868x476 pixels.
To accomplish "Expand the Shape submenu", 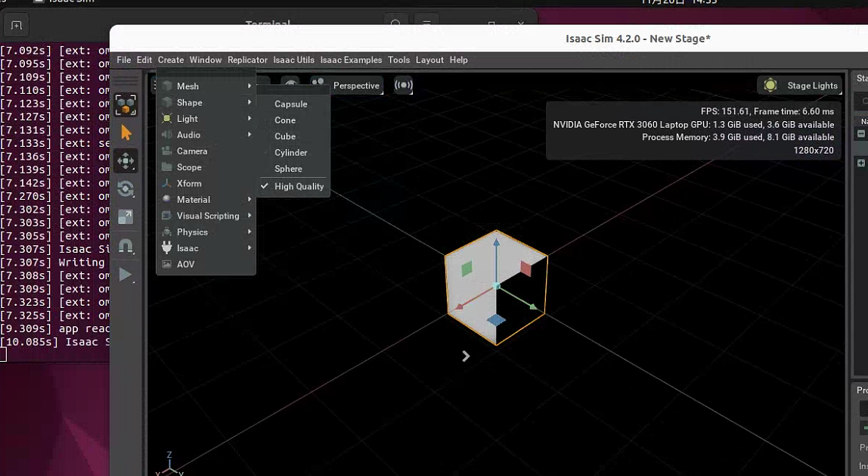I will pos(206,102).
